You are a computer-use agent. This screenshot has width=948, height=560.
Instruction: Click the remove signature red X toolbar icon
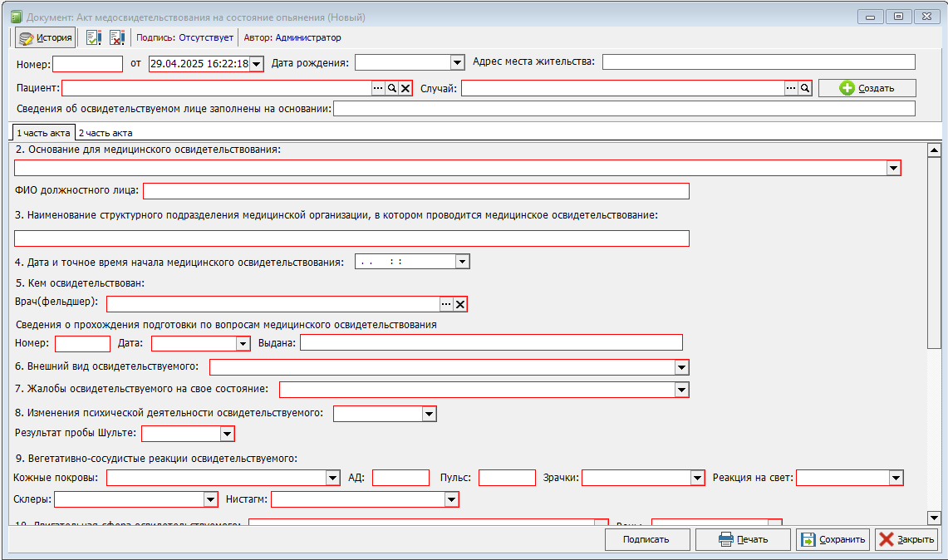click(x=116, y=37)
